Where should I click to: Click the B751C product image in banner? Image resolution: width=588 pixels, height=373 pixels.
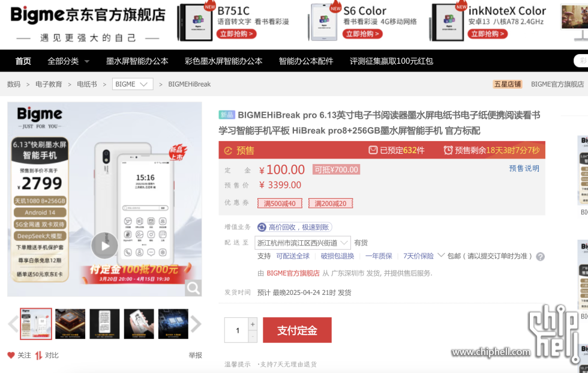pos(195,22)
